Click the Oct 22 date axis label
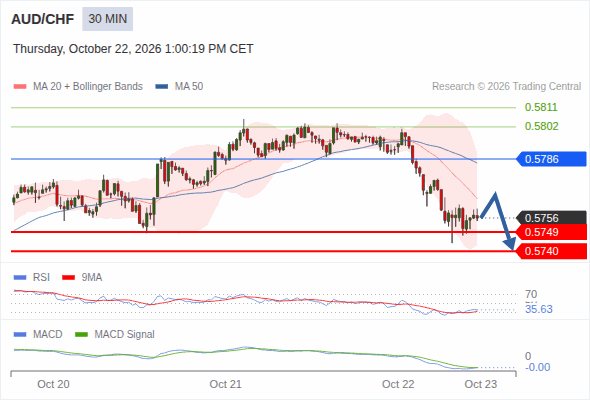Image resolution: width=590 pixels, height=400 pixels. (398, 384)
